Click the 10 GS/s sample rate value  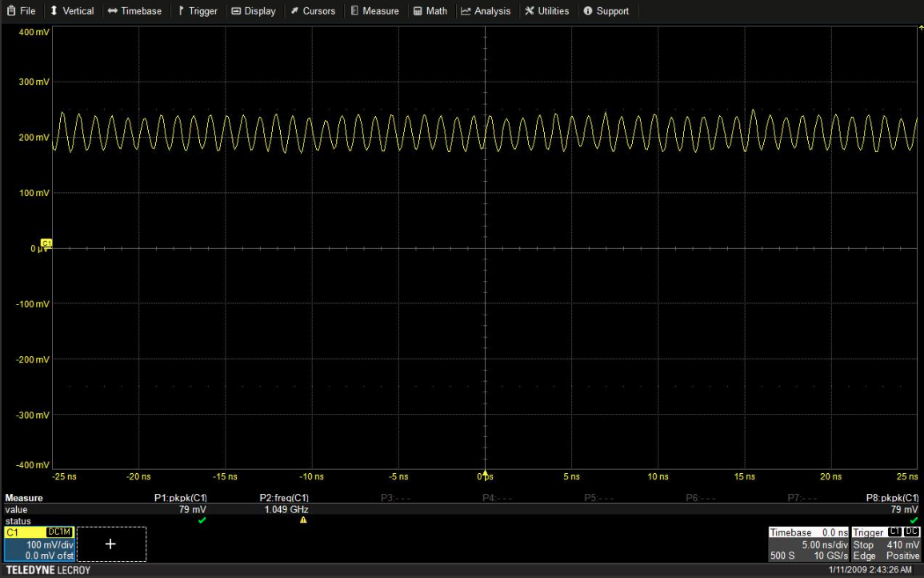pos(831,556)
